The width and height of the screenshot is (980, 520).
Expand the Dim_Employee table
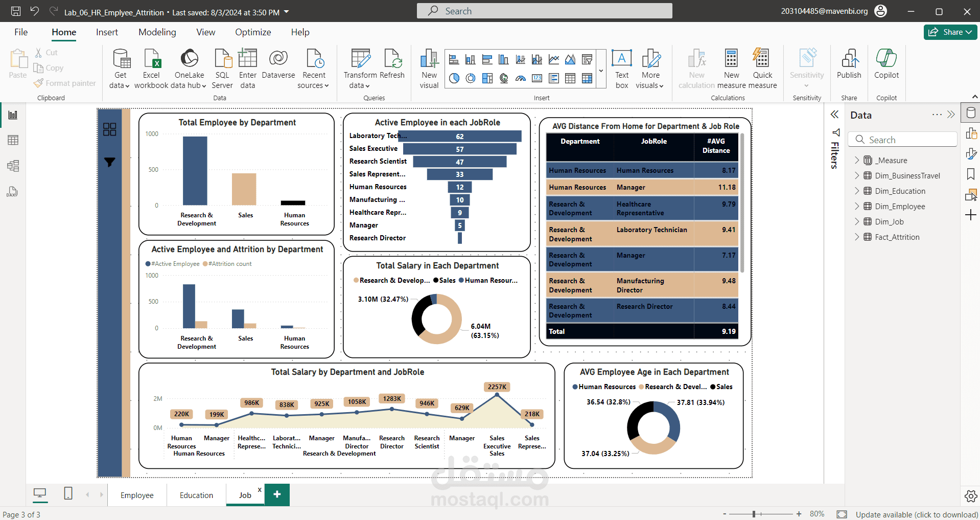point(857,206)
